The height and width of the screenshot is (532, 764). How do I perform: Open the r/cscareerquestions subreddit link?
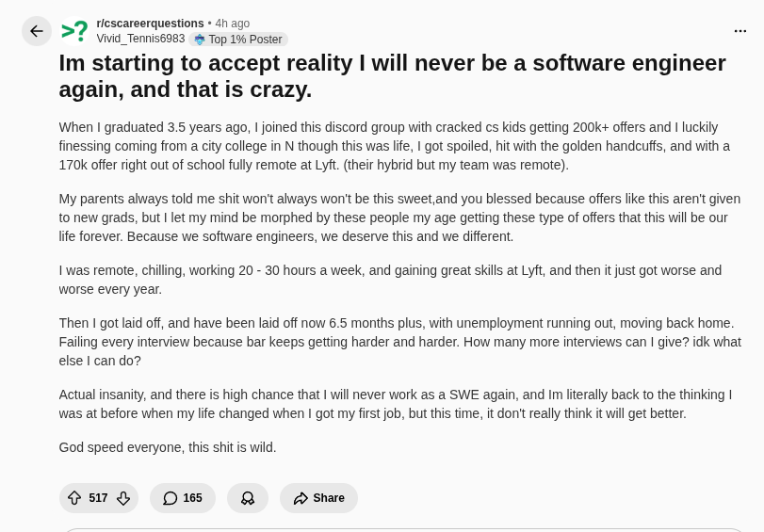tap(150, 24)
